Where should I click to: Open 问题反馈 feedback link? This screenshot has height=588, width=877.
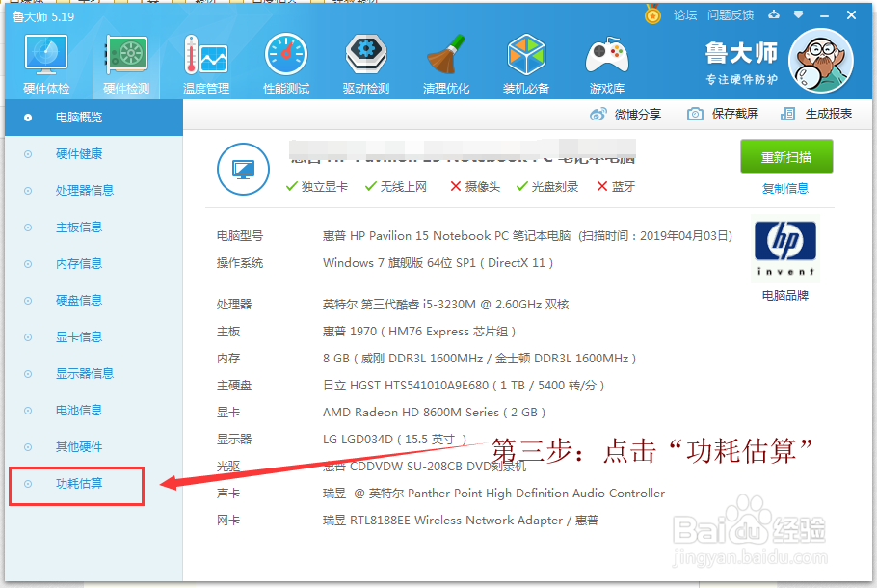[x=730, y=15]
